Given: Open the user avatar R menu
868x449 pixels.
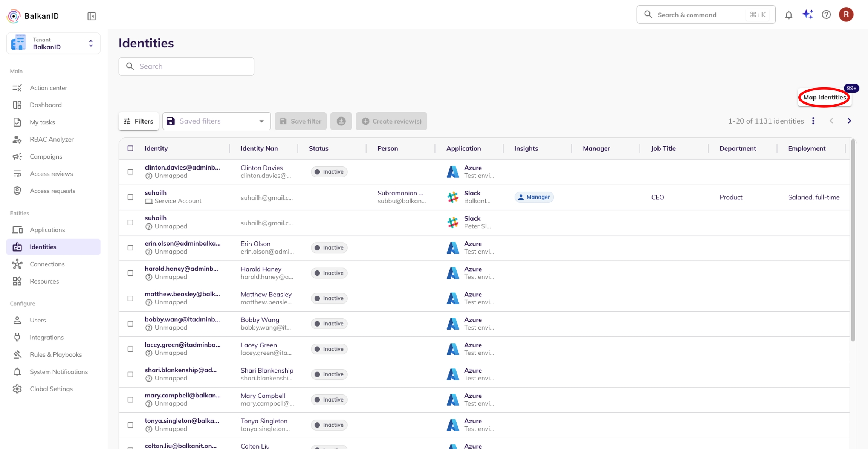Looking at the screenshot, I should (x=846, y=15).
